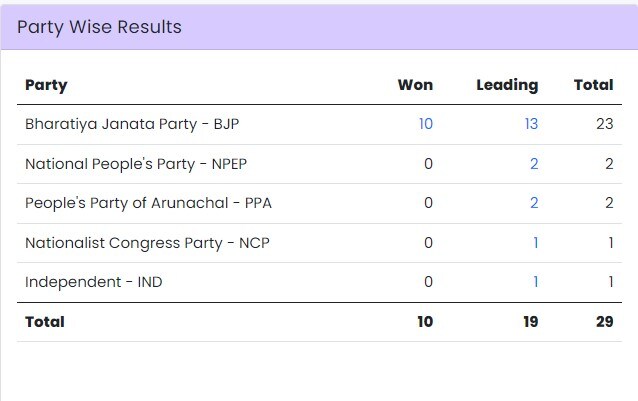This screenshot has width=638, height=401.
Task: Click the Party Wise Results header
Action: (99, 27)
